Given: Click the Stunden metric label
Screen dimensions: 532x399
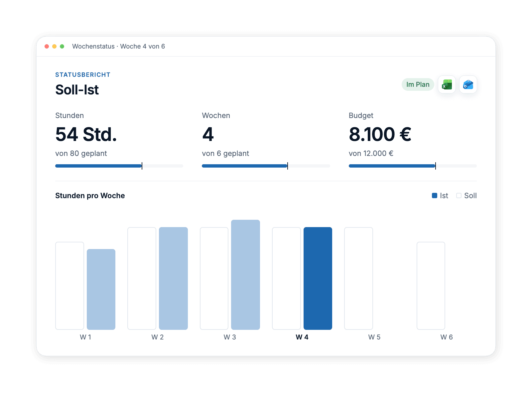Looking at the screenshot, I should pos(69,115).
